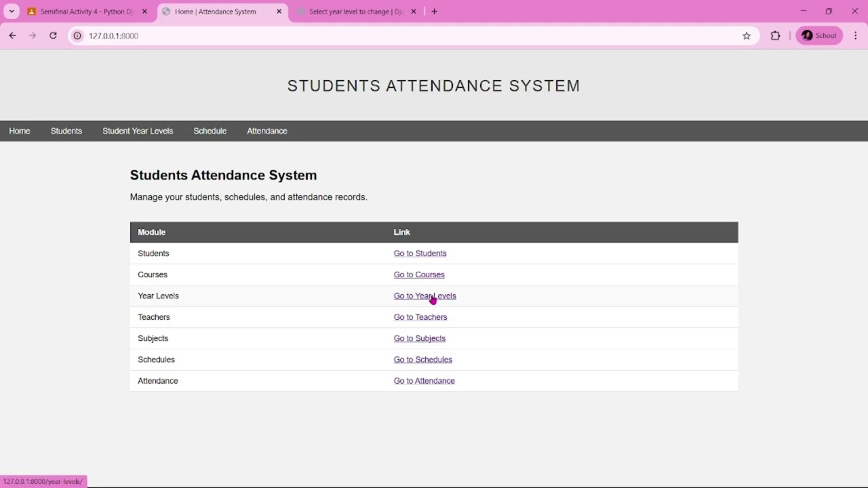Follow the Go to Attendance link
The height and width of the screenshot is (488, 868).
(x=425, y=381)
